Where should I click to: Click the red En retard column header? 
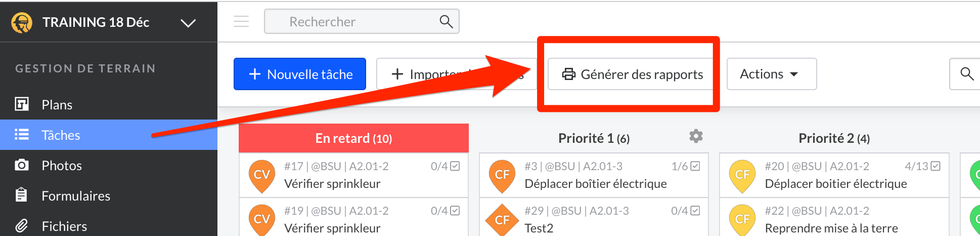click(354, 138)
